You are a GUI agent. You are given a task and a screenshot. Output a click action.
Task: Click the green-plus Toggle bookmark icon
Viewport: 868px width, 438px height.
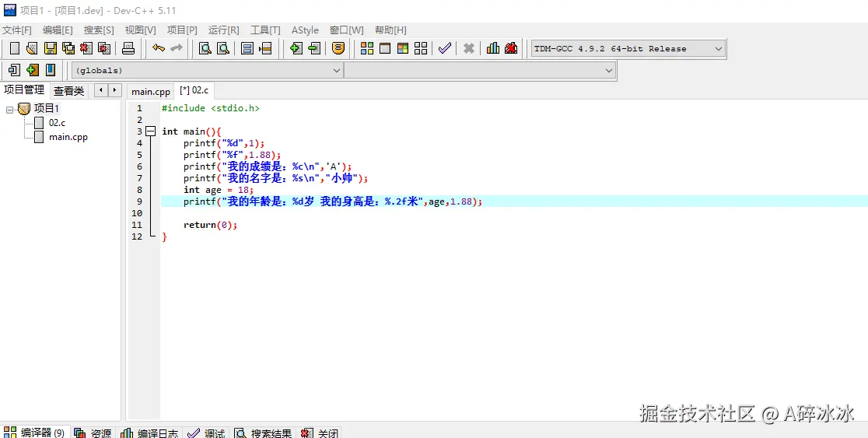[33, 70]
